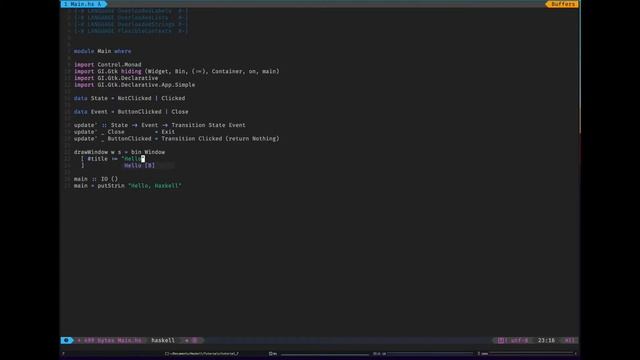Viewport: 640px width, 360px height.
Task: Click the 23:16 cursor position indicator
Action: [x=546, y=340]
